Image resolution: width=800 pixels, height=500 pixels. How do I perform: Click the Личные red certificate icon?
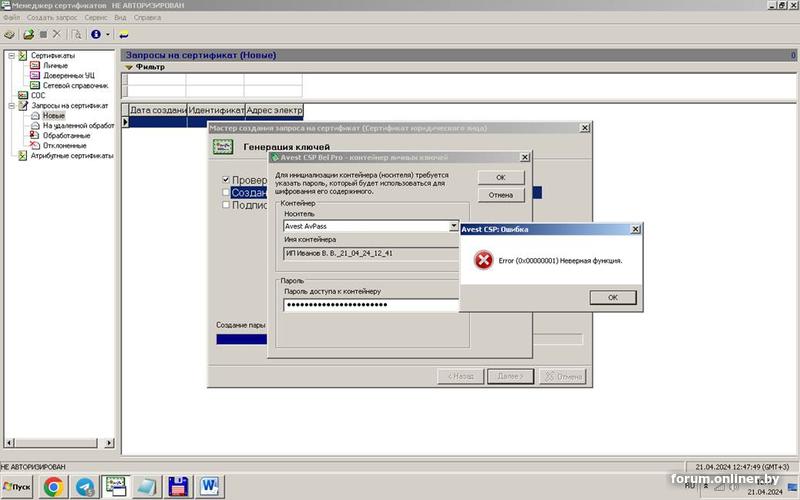click(35, 65)
